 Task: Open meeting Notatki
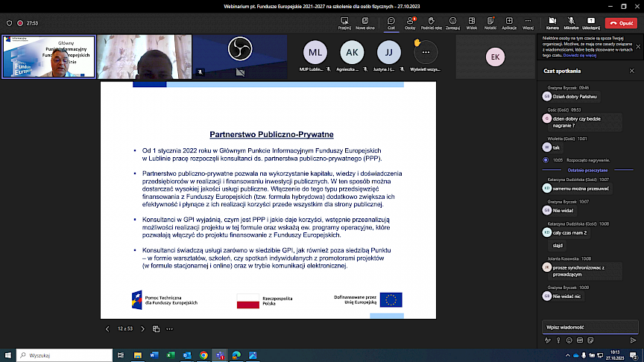click(x=490, y=23)
